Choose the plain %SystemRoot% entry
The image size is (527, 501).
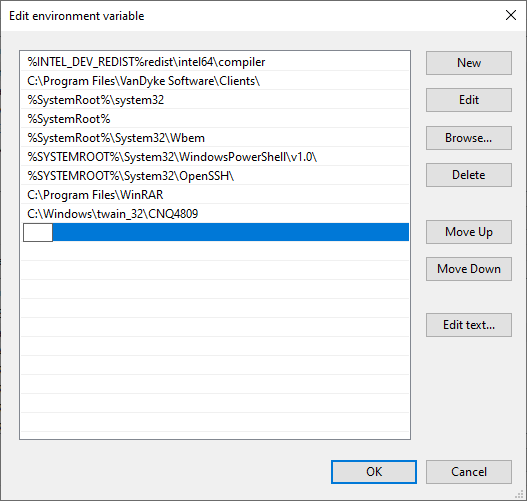coord(215,119)
